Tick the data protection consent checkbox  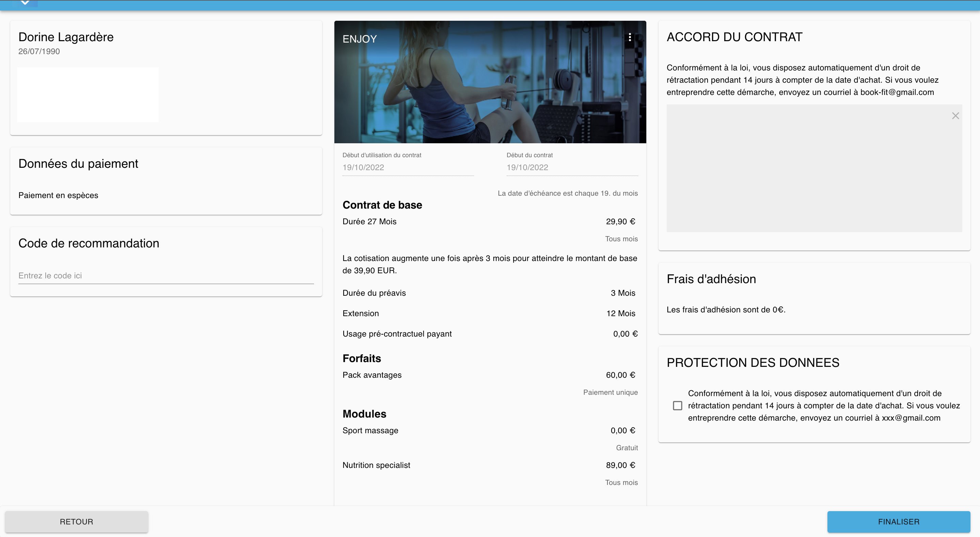click(x=678, y=405)
